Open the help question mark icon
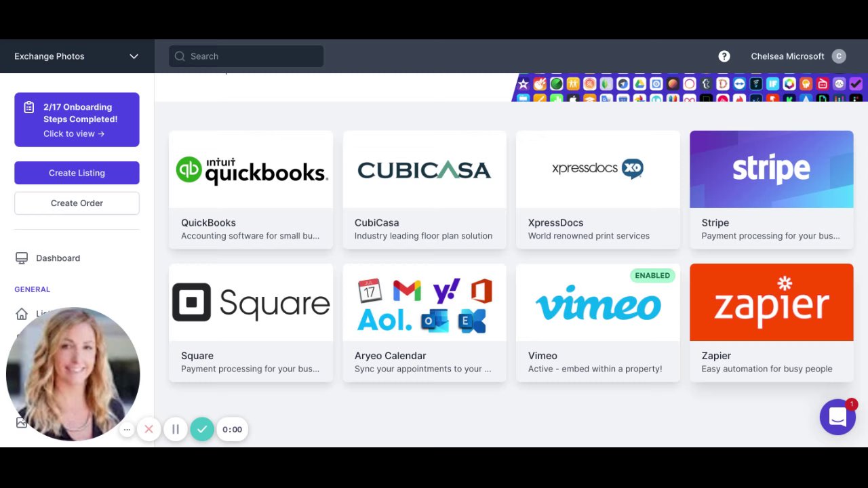 (x=724, y=56)
